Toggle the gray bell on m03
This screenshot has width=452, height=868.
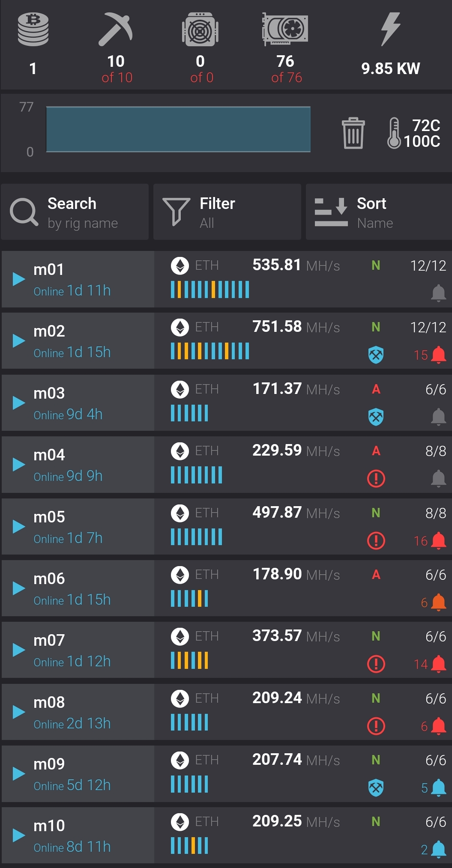[438, 417]
